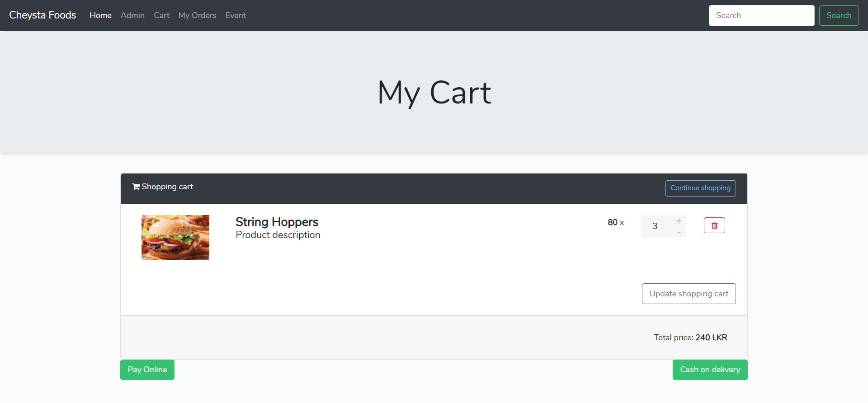Decrease quantity with the minus icon
The width and height of the screenshot is (868, 403).
click(x=679, y=232)
